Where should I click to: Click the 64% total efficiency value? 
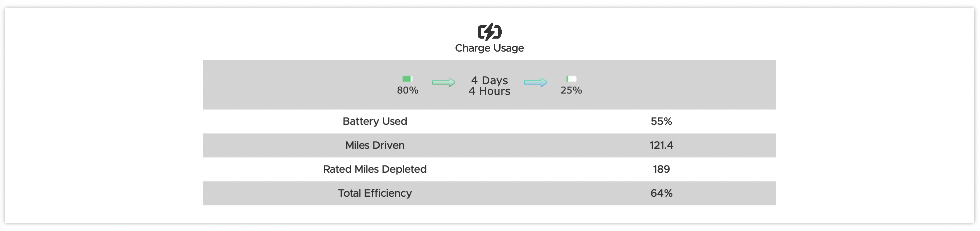661,193
